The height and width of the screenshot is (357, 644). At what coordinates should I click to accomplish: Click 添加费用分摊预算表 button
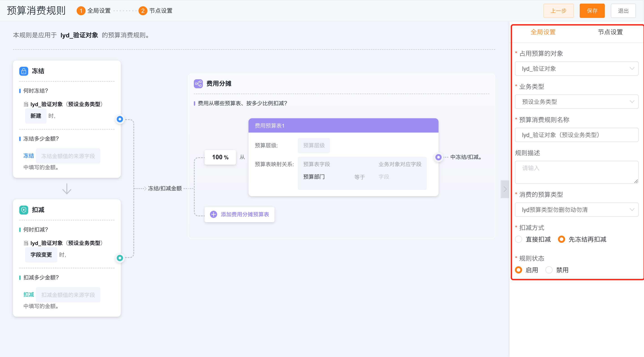coord(239,214)
